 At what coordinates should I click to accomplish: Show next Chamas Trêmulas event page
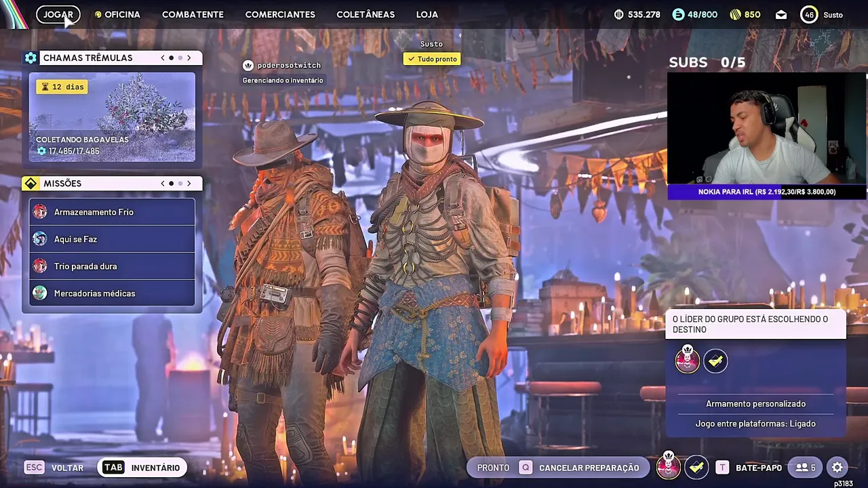click(189, 58)
